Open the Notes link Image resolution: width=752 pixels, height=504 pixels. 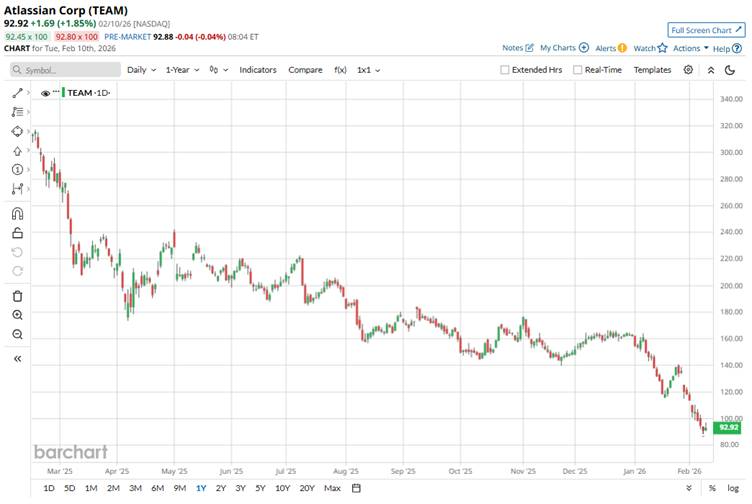coord(517,48)
